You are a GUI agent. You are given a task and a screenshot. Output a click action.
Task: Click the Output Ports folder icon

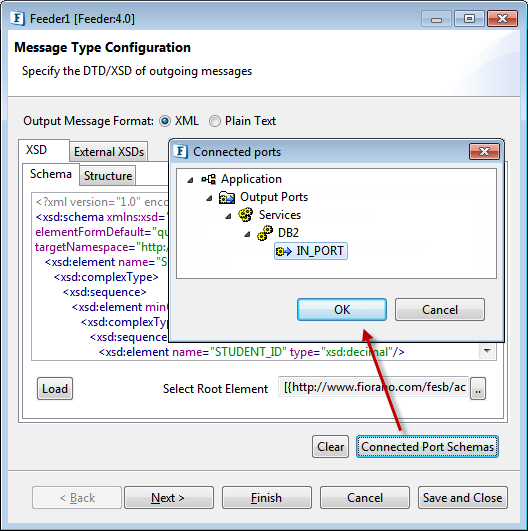[227, 197]
